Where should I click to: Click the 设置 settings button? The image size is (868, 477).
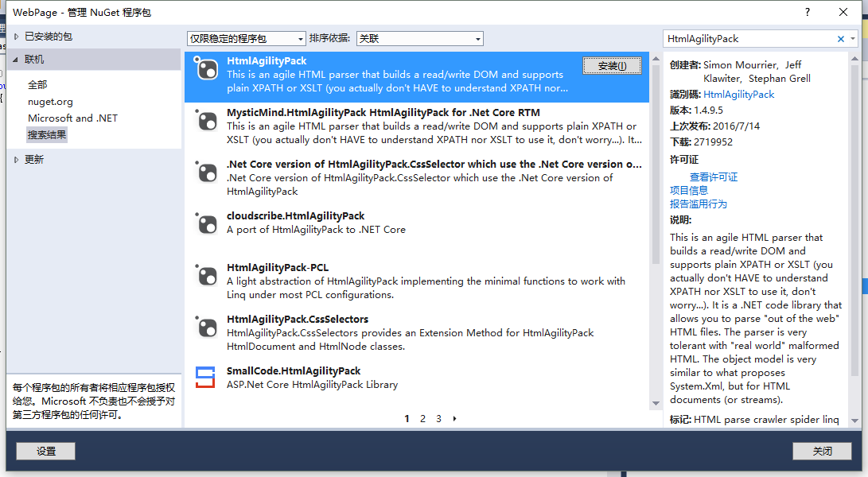click(46, 451)
